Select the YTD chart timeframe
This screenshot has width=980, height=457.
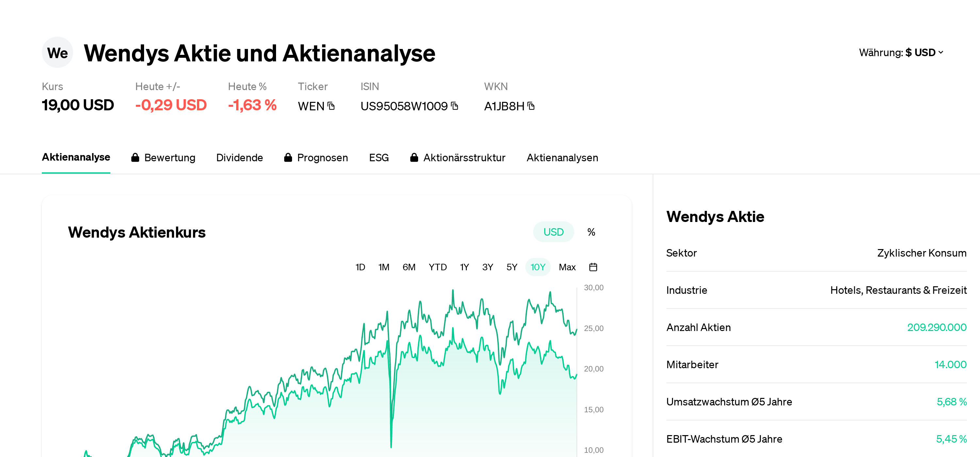[x=437, y=267]
